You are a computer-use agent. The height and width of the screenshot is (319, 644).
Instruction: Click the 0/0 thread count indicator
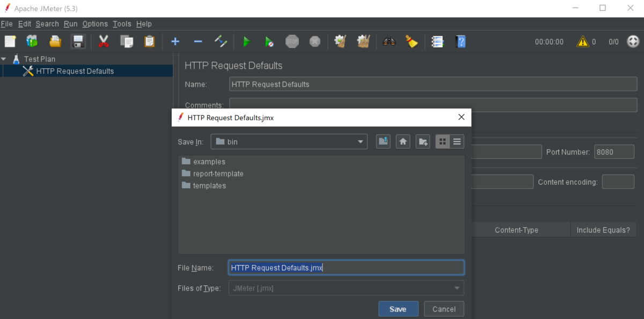point(613,41)
